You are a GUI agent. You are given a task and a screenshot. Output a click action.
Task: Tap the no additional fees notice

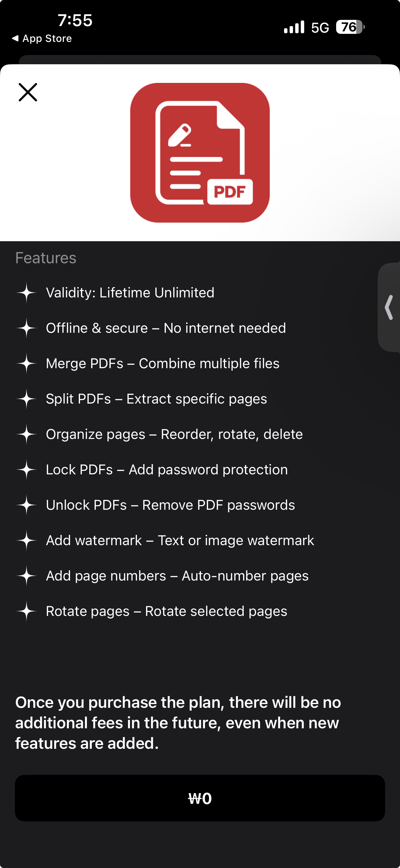[x=178, y=723]
